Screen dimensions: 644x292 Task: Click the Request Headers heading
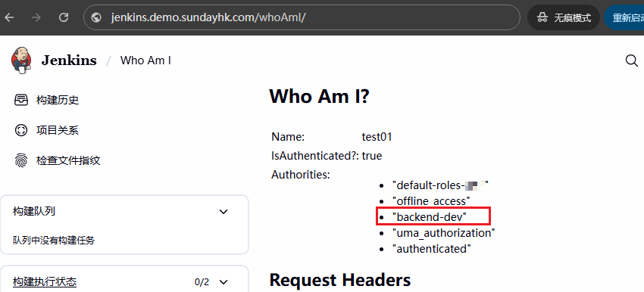click(340, 280)
